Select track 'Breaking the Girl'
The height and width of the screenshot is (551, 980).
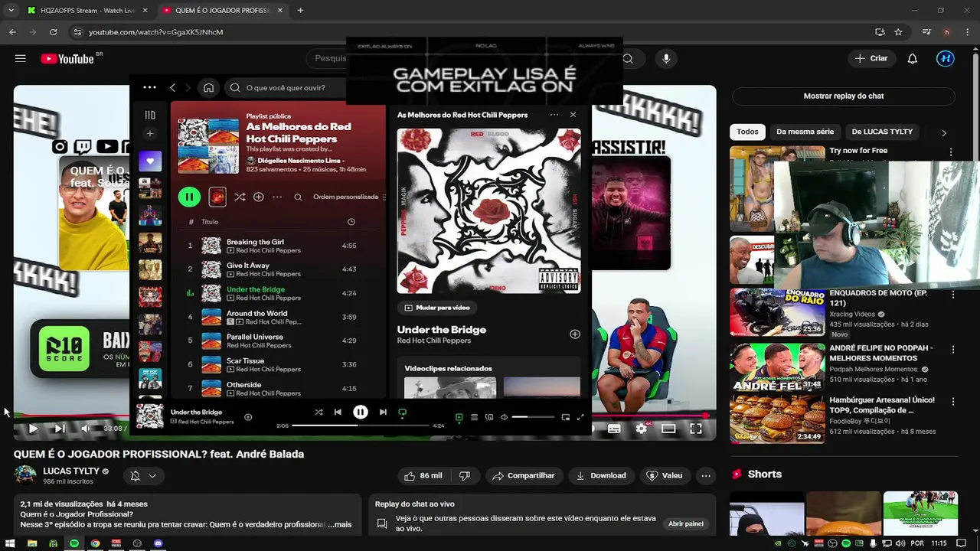[255, 242]
